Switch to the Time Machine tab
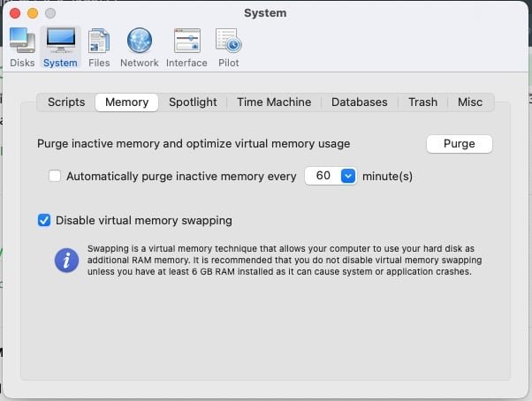Image resolution: width=532 pixels, height=401 pixels. [274, 102]
